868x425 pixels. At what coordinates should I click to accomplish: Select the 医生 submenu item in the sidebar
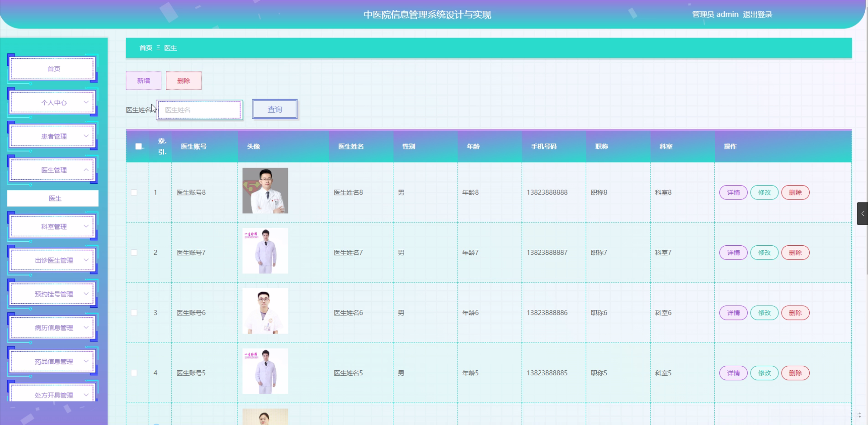[53, 198]
